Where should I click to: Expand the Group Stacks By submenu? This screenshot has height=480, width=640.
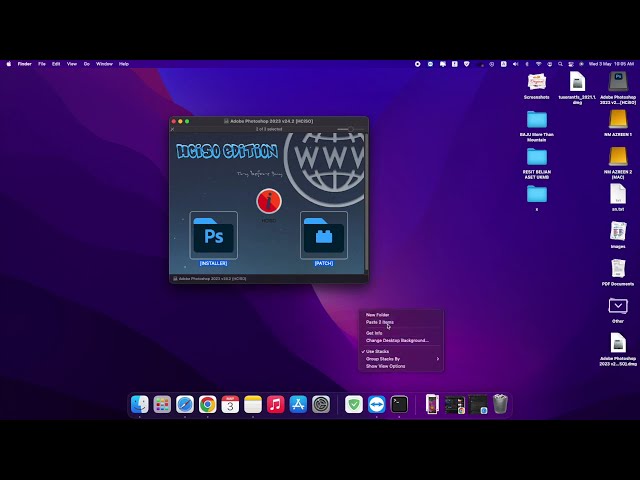(401, 359)
